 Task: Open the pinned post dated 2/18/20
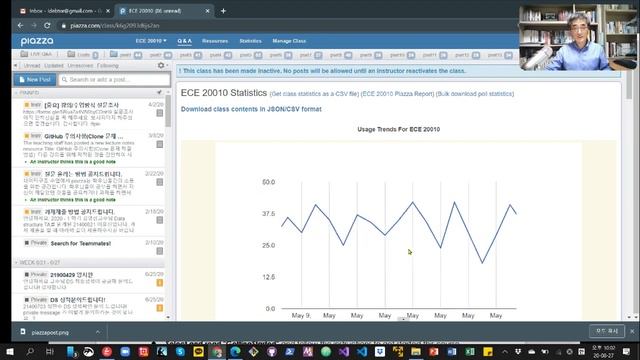pos(89,221)
